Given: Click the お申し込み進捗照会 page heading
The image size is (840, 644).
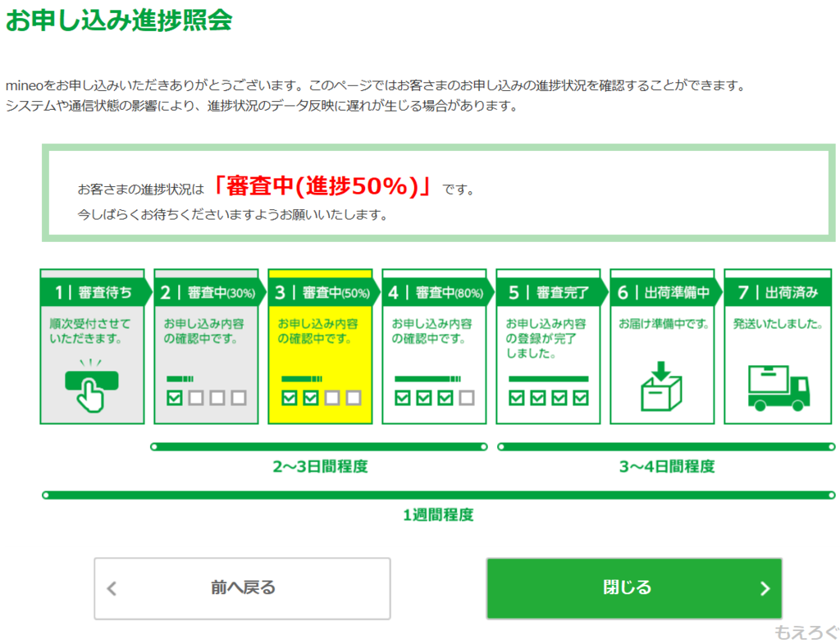Looking at the screenshot, I should click(119, 21).
